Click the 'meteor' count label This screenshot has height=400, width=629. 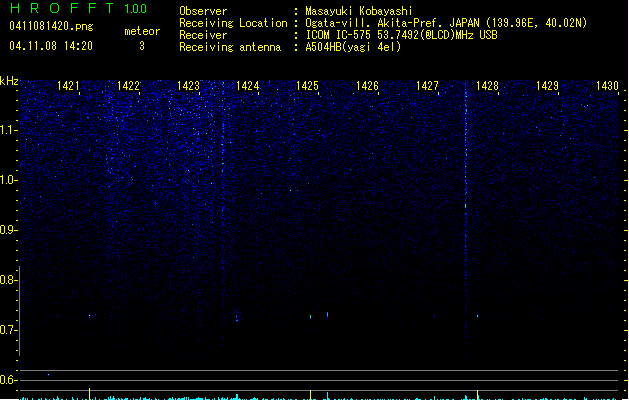(x=142, y=31)
